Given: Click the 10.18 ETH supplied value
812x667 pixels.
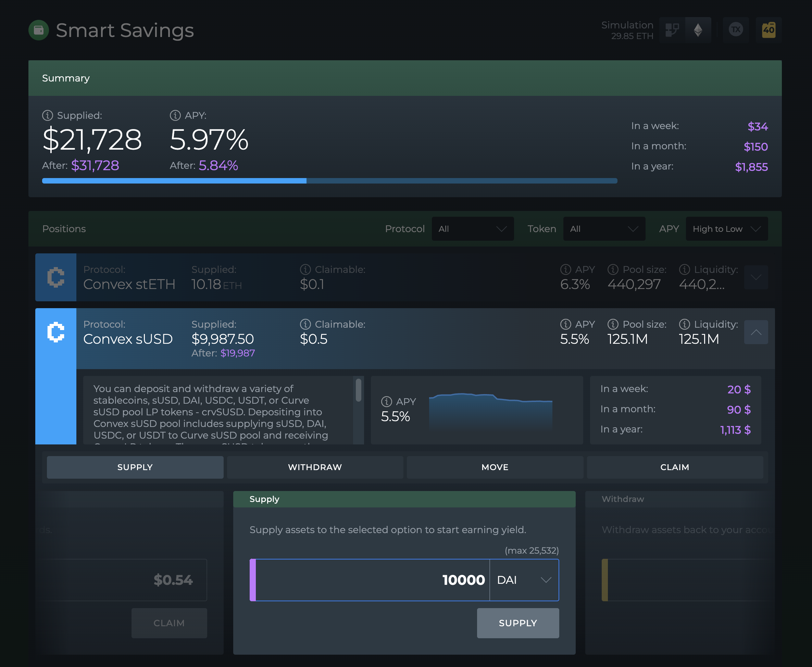Looking at the screenshot, I should [216, 284].
